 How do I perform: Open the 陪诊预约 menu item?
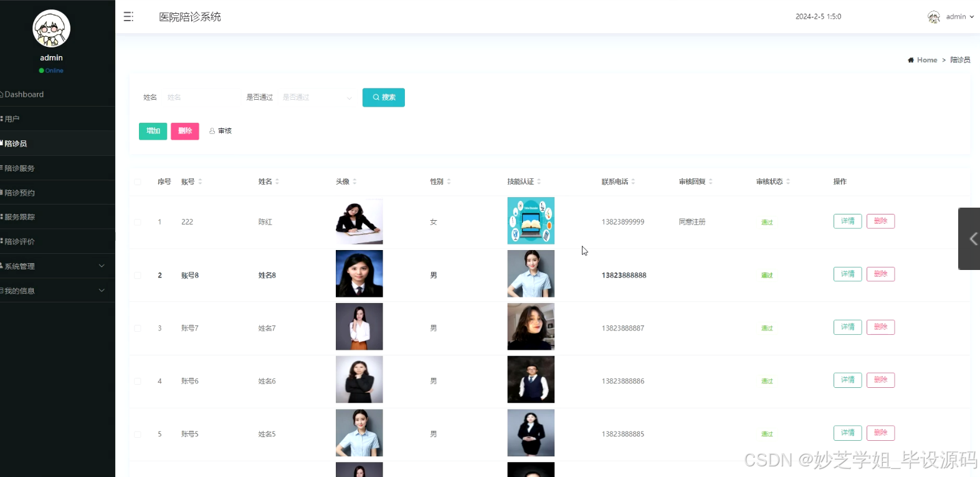pos(57,193)
